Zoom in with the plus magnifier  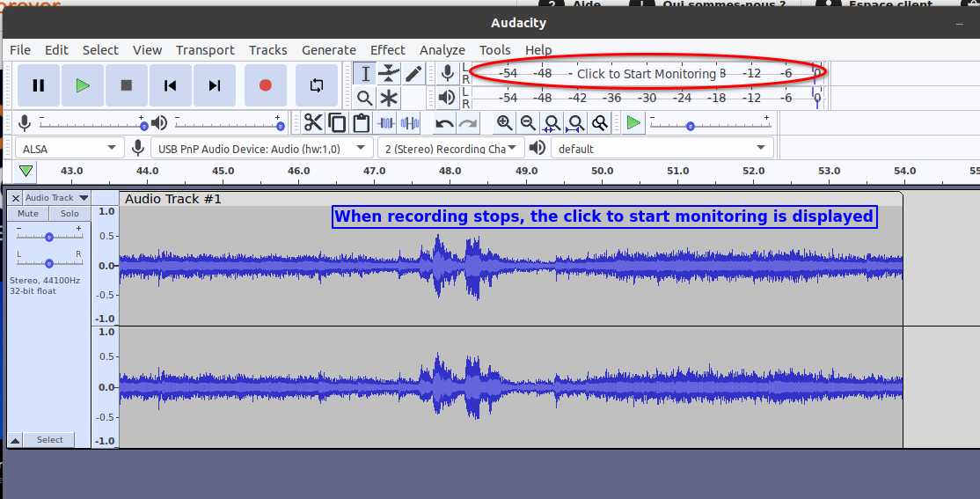(x=504, y=122)
